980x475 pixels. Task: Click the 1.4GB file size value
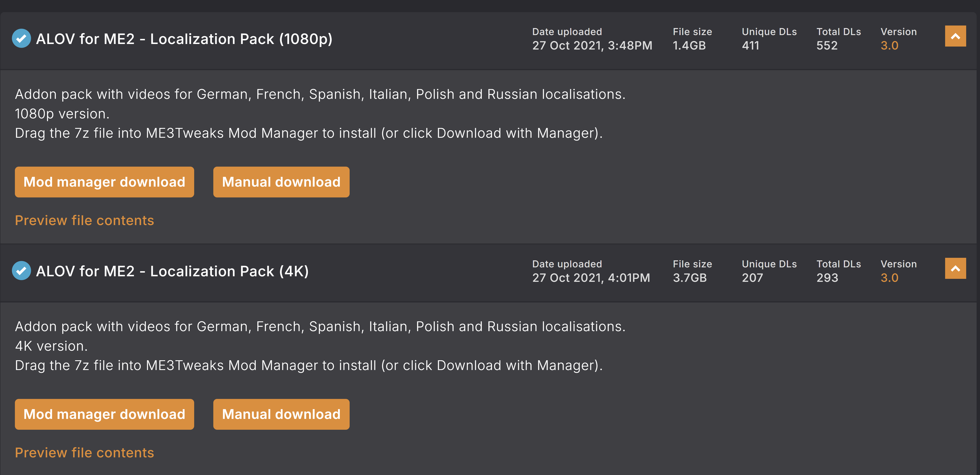tap(689, 46)
